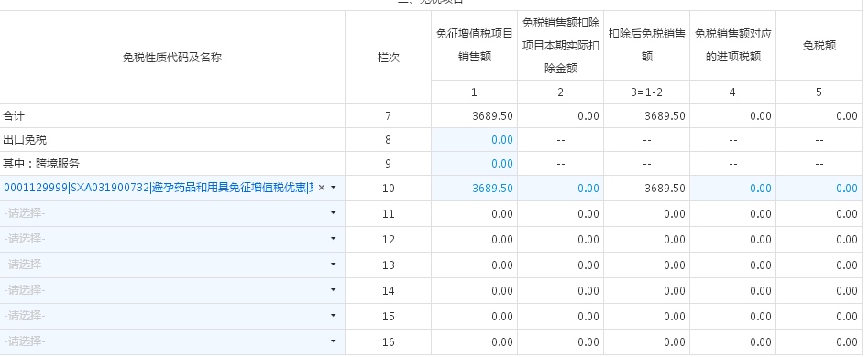Click row 16 column 5 value 0.00
This screenshot has height=357, width=868.
(847, 342)
